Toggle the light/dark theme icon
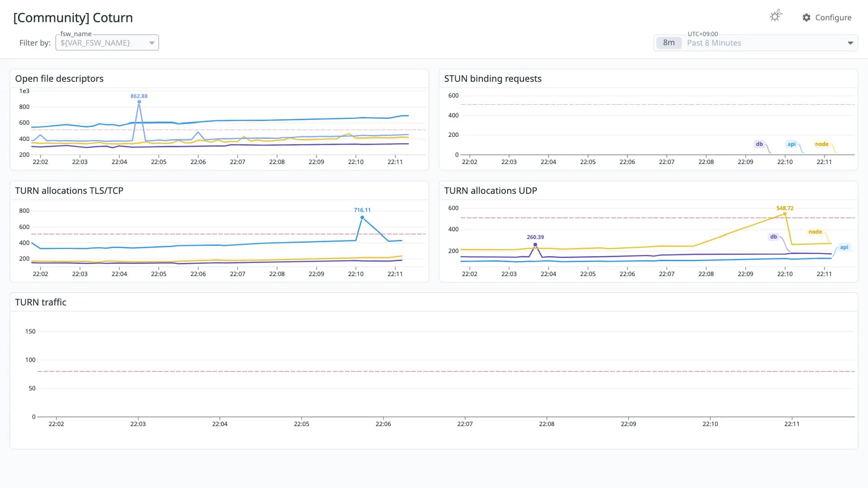The width and height of the screenshot is (868, 488). (776, 16)
